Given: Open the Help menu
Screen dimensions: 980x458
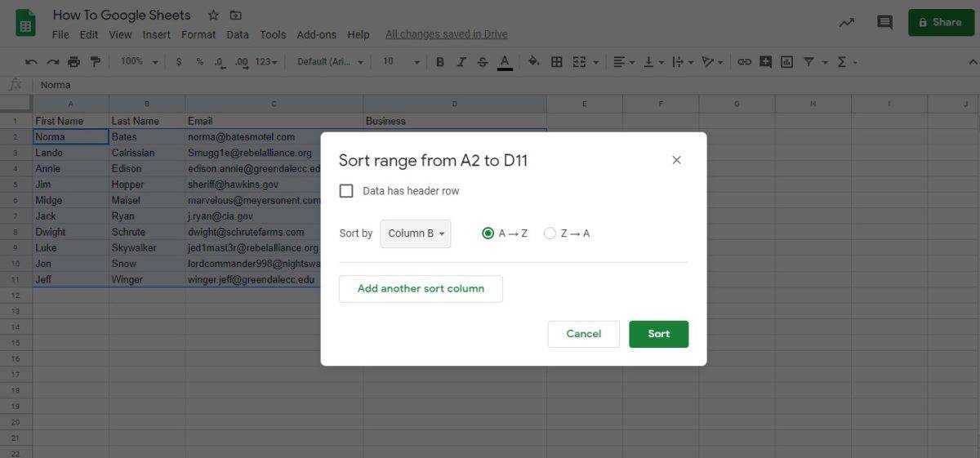Looking at the screenshot, I should (359, 34).
